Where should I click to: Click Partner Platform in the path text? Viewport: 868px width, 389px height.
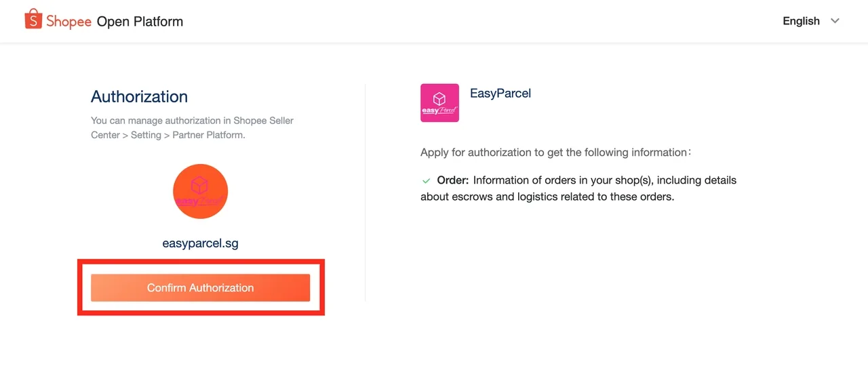coord(208,135)
